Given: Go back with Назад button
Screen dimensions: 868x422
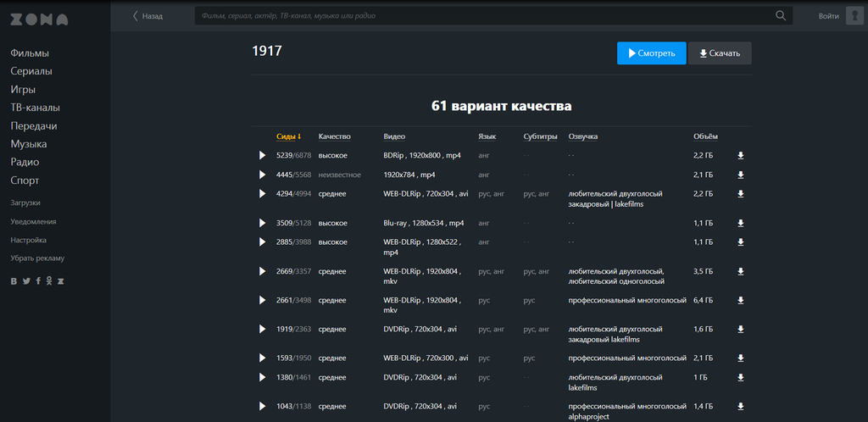Looking at the screenshot, I should click(x=147, y=16).
